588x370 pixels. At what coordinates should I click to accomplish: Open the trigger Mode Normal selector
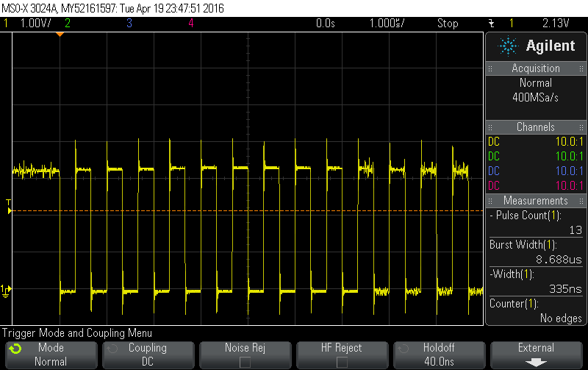50,355
